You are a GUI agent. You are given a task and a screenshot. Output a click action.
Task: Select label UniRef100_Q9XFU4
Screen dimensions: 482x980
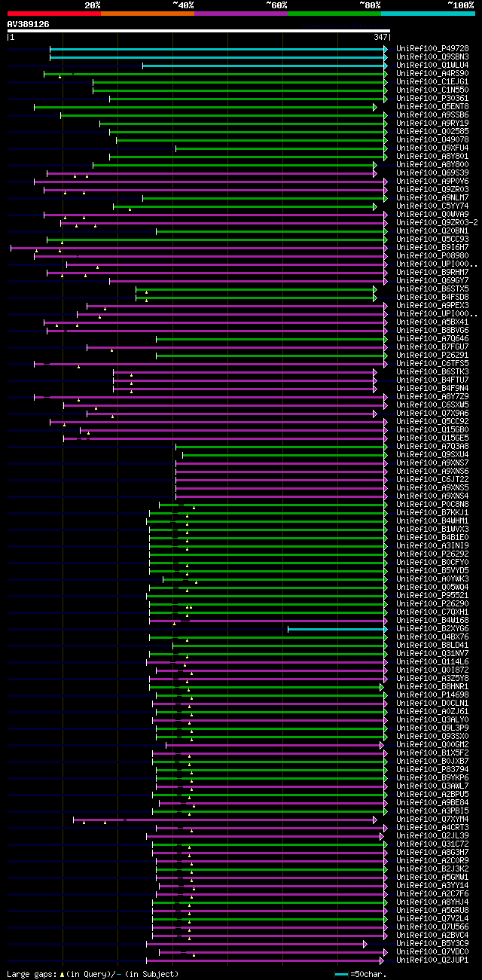click(x=432, y=148)
